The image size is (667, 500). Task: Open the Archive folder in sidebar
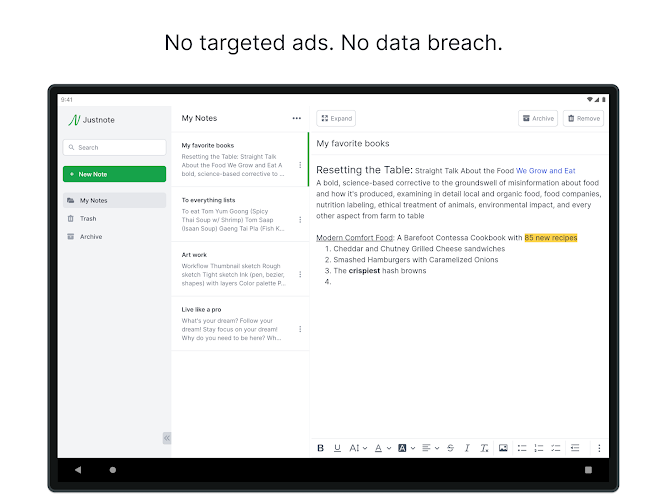tap(114, 237)
